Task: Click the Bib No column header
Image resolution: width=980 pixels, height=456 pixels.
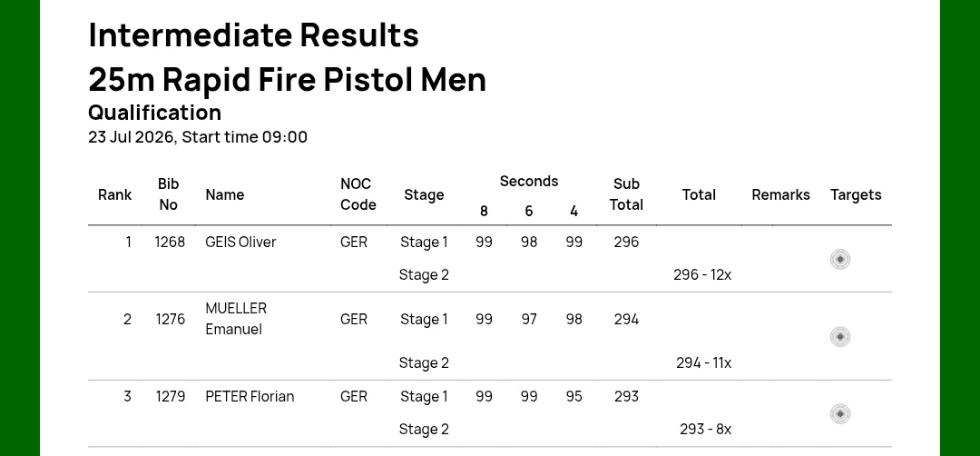Action: tap(168, 194)
